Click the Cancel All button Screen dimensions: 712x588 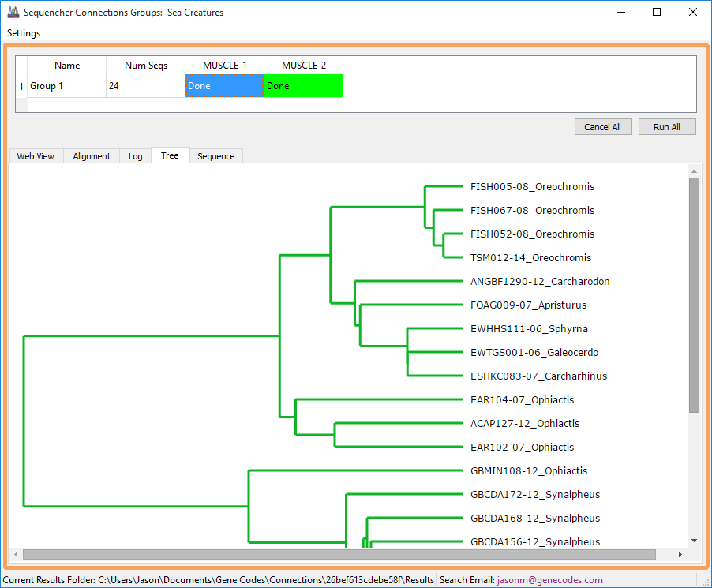603,127
